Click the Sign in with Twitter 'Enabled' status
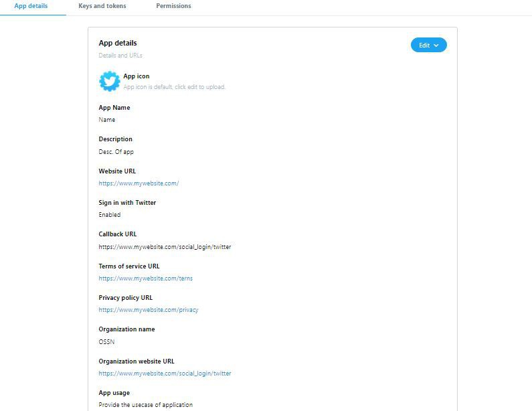Viewport: 532px width, 411px height. [x=110, y=215]
